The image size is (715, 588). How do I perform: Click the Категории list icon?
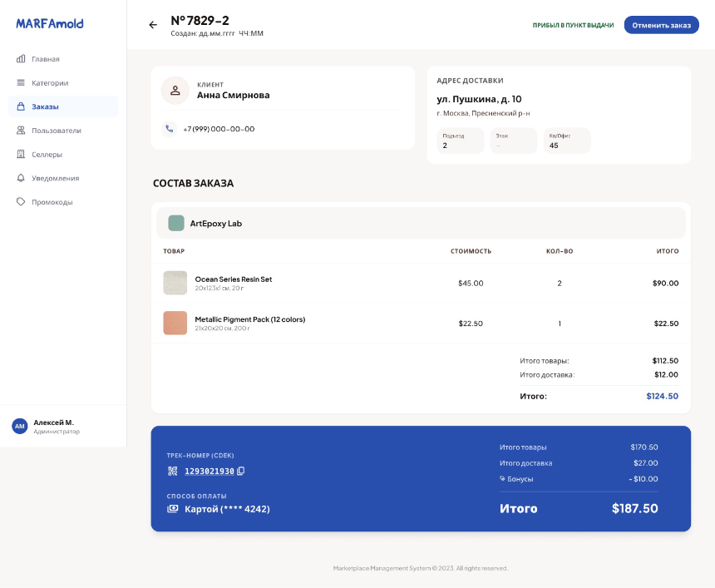click(x=21, y=82)
